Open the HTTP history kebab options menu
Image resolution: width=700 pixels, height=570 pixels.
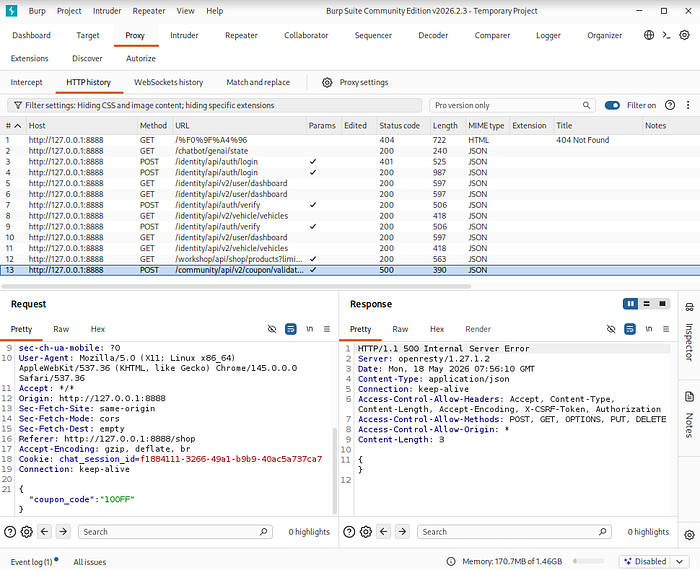tap(688, 105)
